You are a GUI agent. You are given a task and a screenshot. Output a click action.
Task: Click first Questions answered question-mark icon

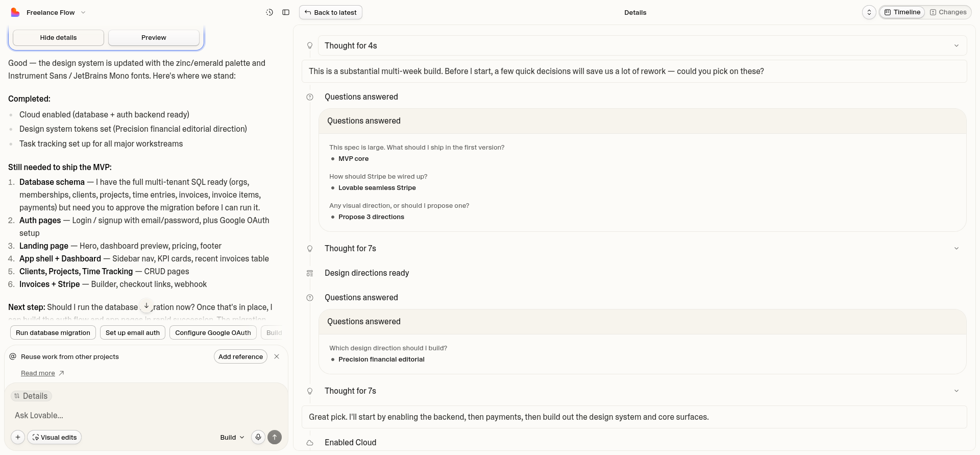(x=310, y=97)
